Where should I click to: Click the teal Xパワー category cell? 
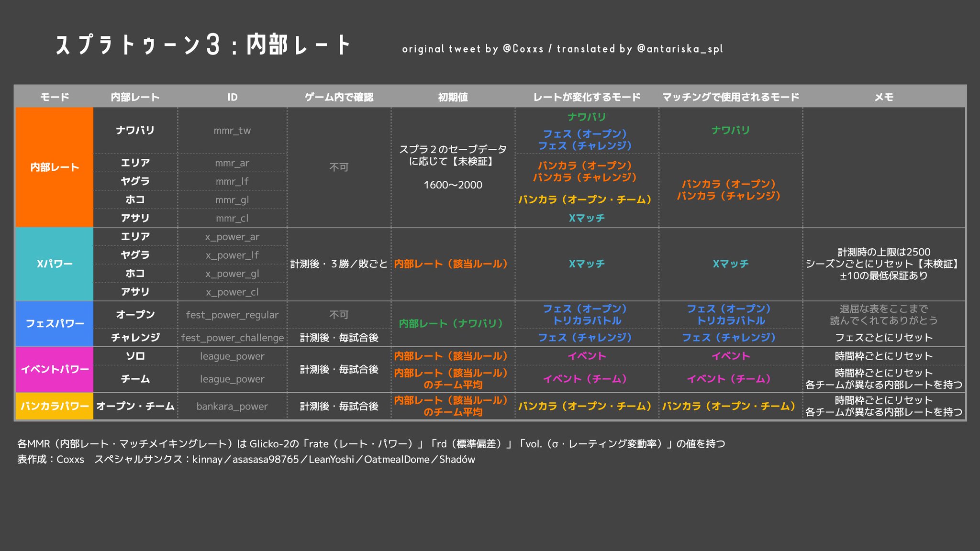[x=55, y=264]
